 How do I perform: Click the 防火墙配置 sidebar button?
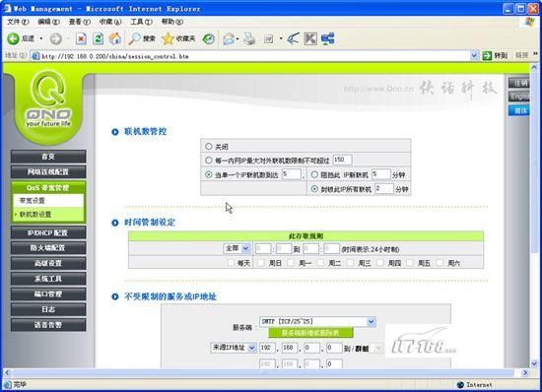point(48,248)
